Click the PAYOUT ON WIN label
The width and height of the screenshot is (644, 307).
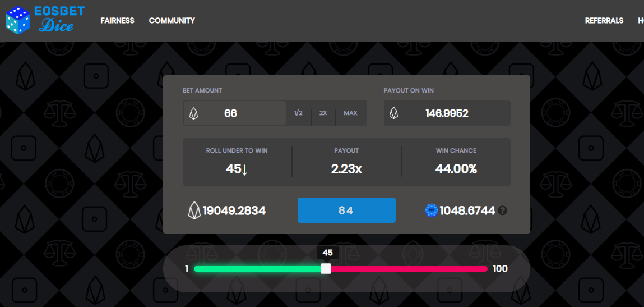409,90
